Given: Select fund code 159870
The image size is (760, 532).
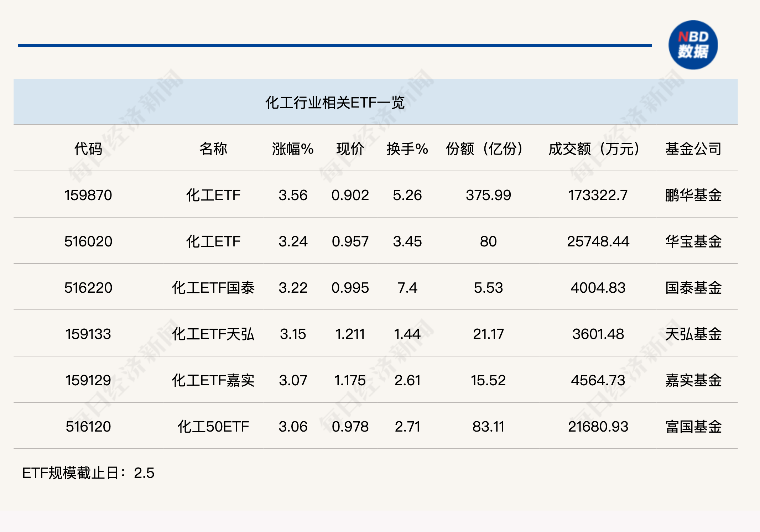Looking at the screenshot, I should [x=88, y=195].
